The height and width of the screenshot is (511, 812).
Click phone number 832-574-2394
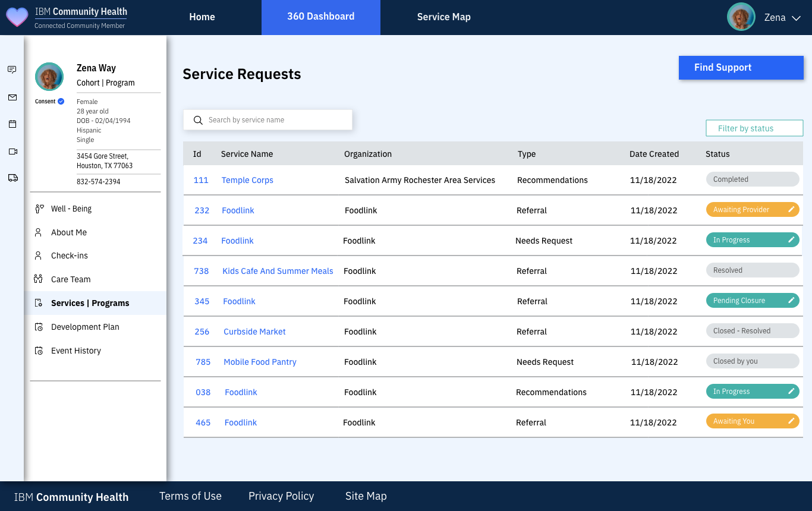[x=99, y=181]
